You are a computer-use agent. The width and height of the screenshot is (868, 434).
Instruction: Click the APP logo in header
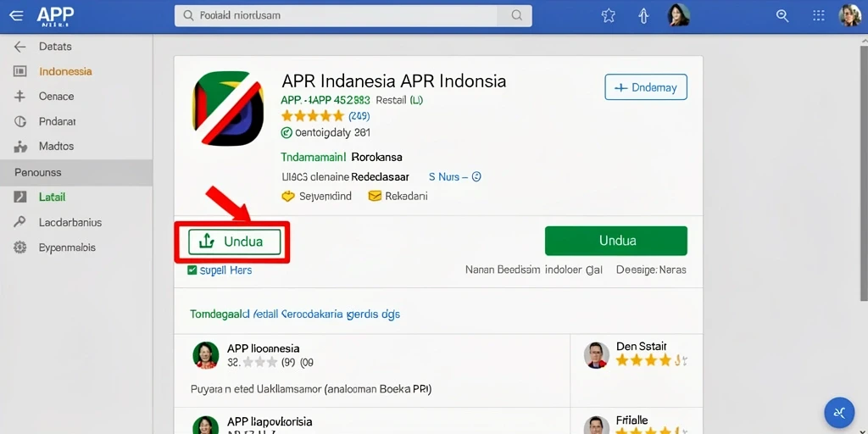[x=55, y=17]
